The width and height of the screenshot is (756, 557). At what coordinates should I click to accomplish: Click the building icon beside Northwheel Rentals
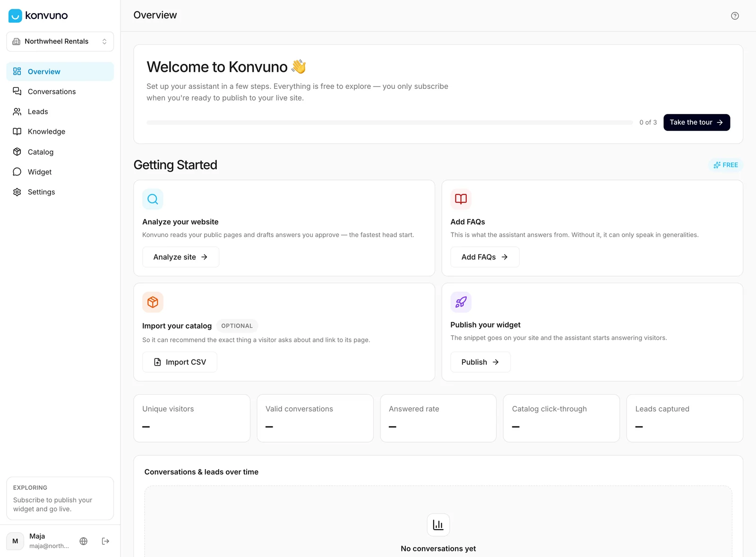pos(17,42)
